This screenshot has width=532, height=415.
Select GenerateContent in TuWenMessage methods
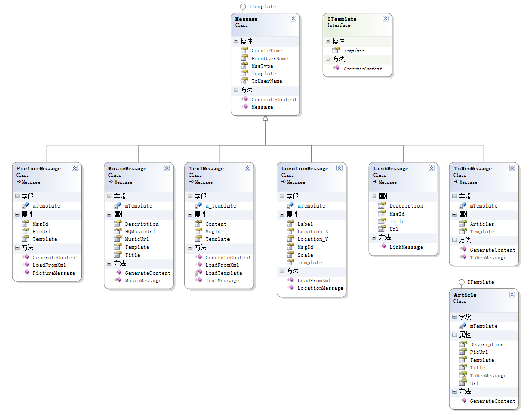tap(492, 250)
